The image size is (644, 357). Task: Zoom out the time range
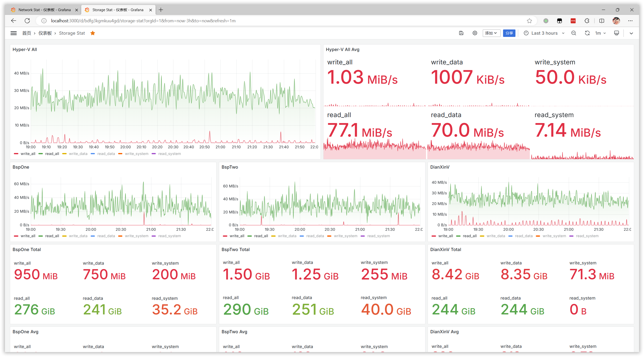coord(574,33)
